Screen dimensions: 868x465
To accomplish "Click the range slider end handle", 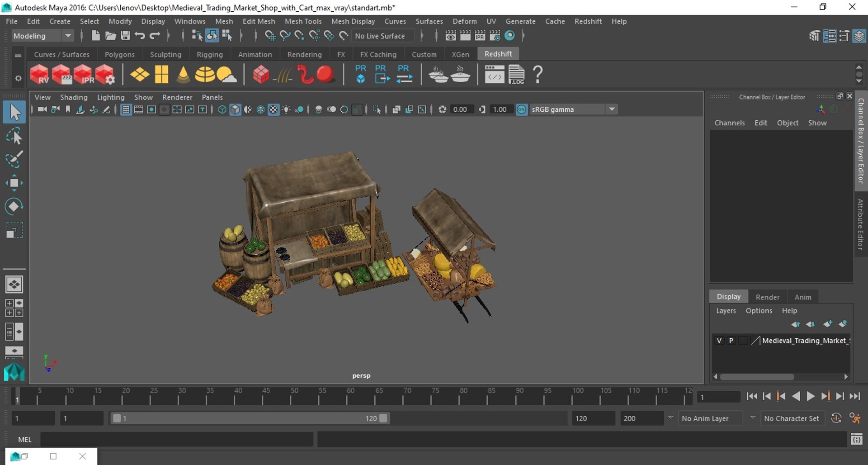I will [x=383, y=418].
